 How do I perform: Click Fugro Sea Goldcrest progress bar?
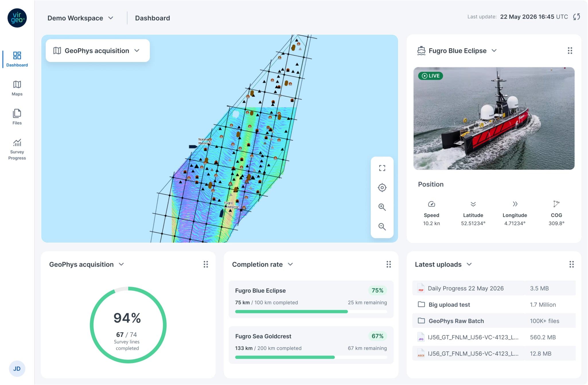pos(311,357)
